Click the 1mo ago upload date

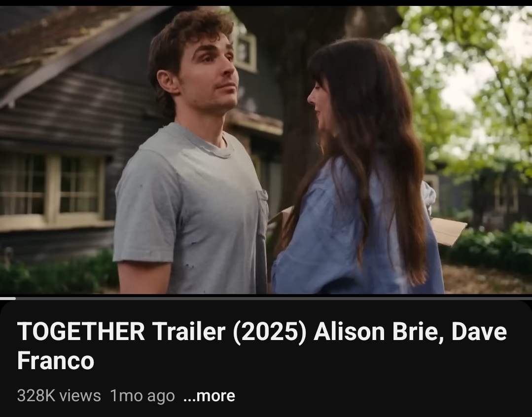coord(142,396)
